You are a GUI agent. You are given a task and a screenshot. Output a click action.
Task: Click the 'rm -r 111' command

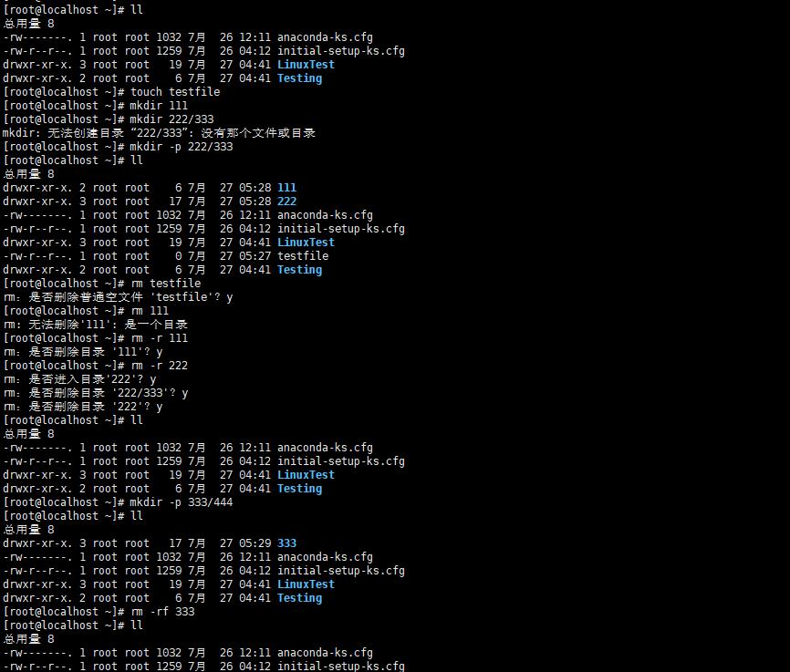pos(159,338)
